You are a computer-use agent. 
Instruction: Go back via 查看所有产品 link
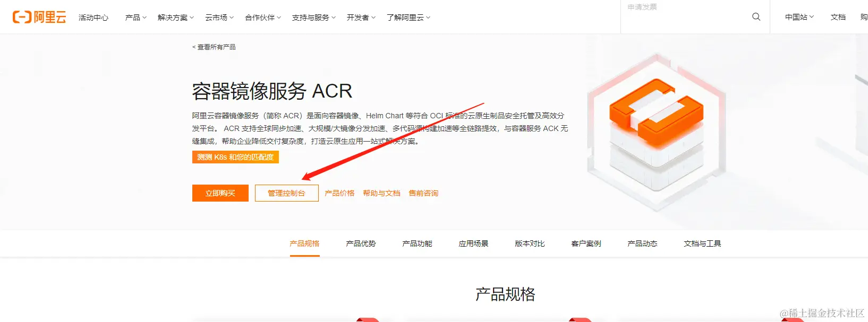point(214,47)
